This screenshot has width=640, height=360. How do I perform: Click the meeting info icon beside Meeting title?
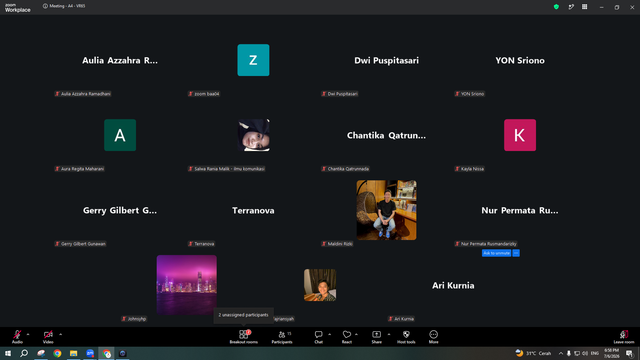(45, 6)
